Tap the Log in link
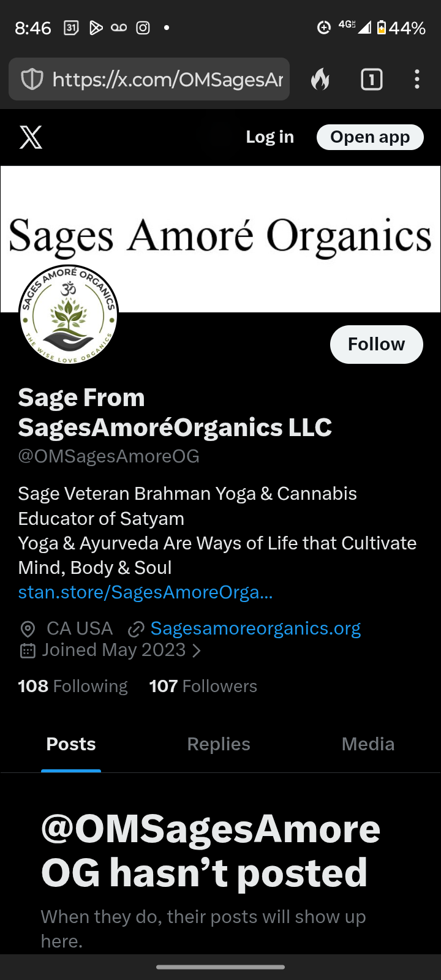The image size is (441, 980). [x=269, y=137]
